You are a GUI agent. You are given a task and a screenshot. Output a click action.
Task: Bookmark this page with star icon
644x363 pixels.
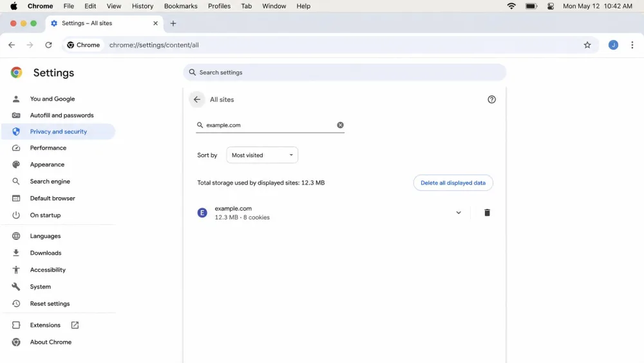(x=587, y=44)
